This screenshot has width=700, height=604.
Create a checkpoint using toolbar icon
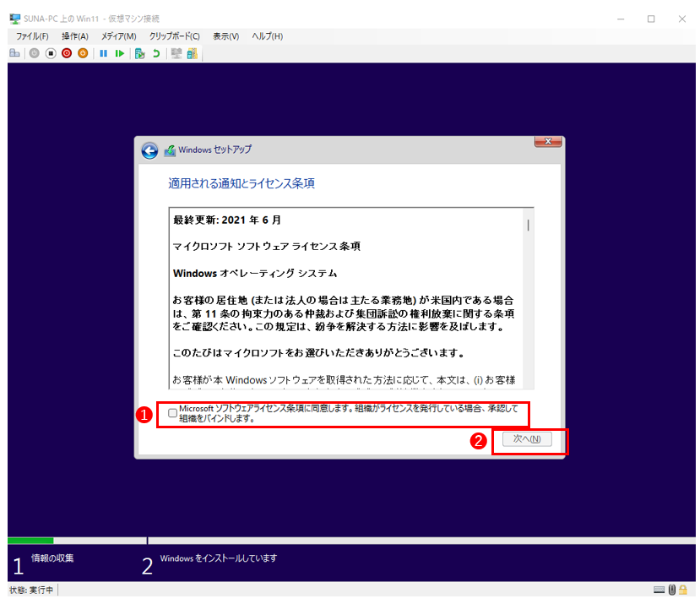[139, 53]
